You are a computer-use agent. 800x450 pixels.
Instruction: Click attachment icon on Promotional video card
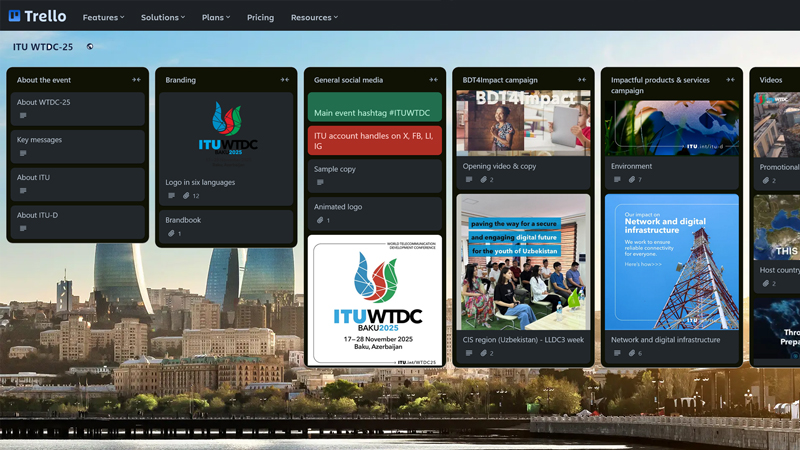(x=766, y=180)
